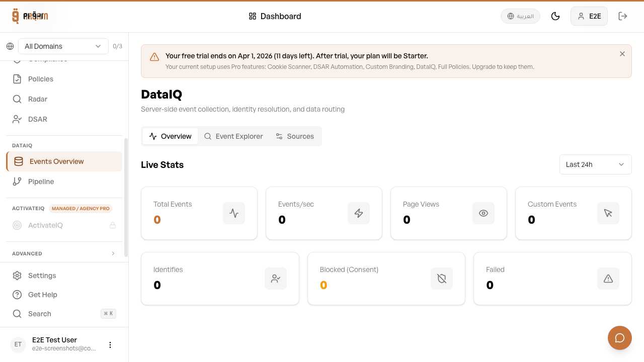Click the Failed warning triangle icon
This screenshot has height=362, width=644.
click(x=608, y=279)
